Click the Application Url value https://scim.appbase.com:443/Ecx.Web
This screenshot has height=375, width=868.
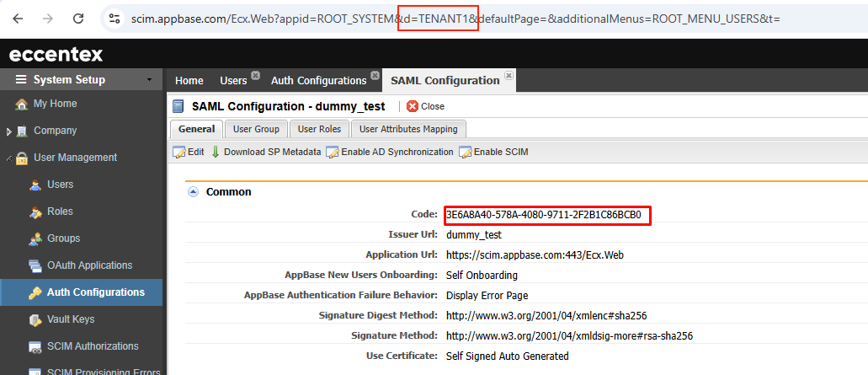[x=535, y=254]
